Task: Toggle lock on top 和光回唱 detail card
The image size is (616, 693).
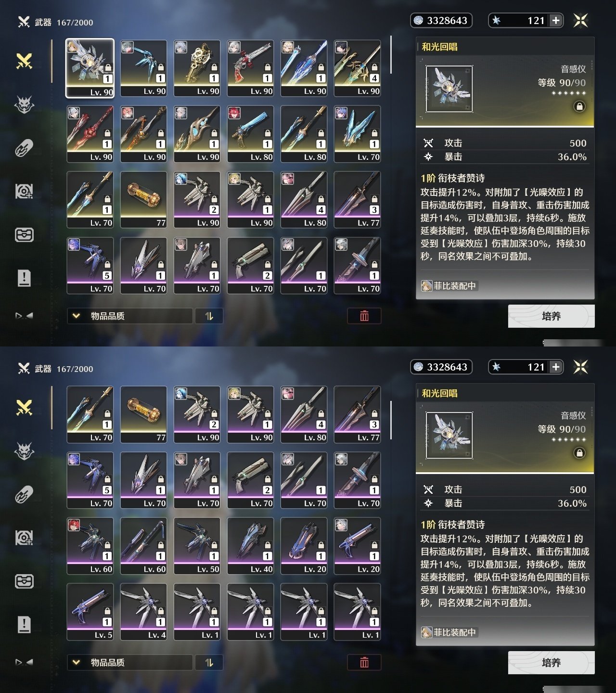Action: 579,106
